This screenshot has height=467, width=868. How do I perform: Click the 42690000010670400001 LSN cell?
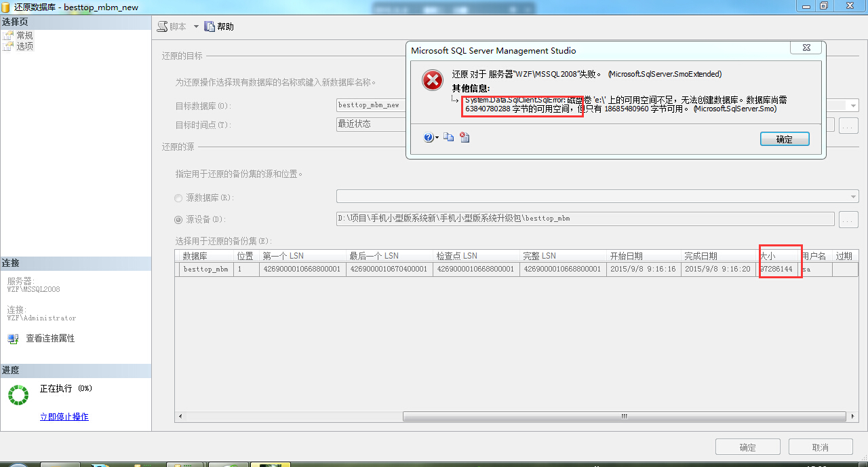pyautogui.click(x=389, y=269)
